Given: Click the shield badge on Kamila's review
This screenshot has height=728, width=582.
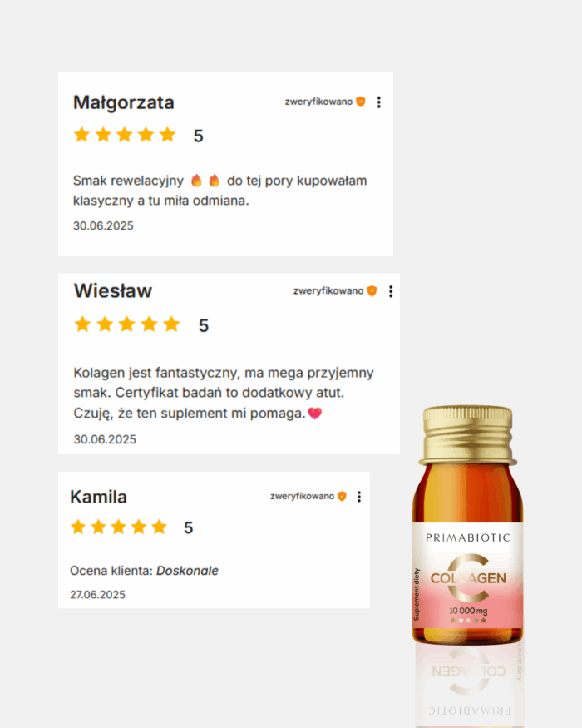Looking at the screenshot, I should click(x=342, y=496).
